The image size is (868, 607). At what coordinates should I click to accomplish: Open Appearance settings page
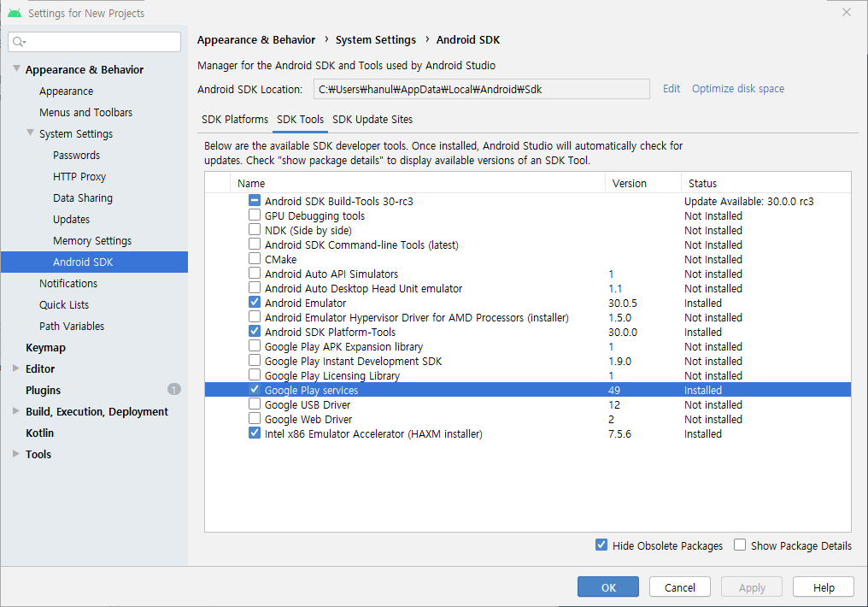(x=66, y=91)
